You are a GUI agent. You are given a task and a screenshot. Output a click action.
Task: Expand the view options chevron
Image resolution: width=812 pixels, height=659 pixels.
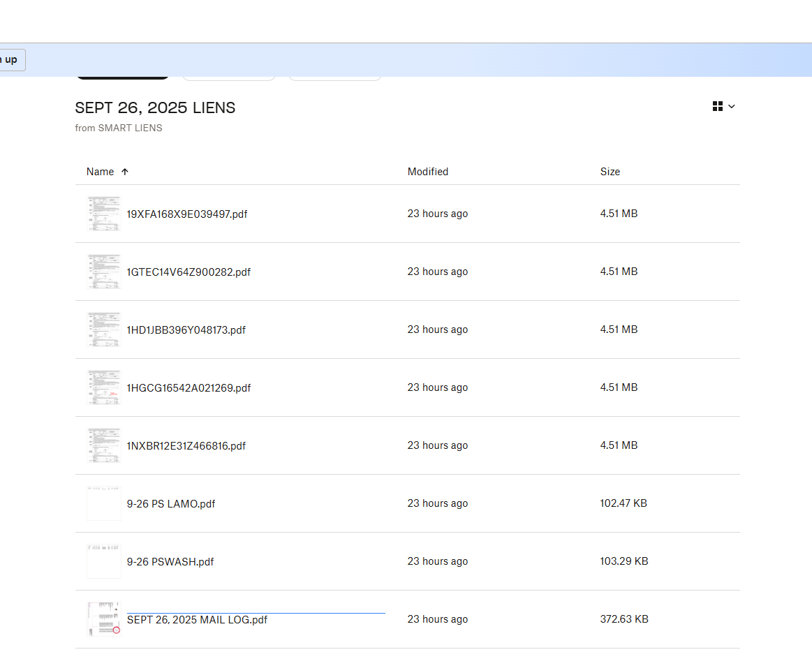click(x=731, y=107)
